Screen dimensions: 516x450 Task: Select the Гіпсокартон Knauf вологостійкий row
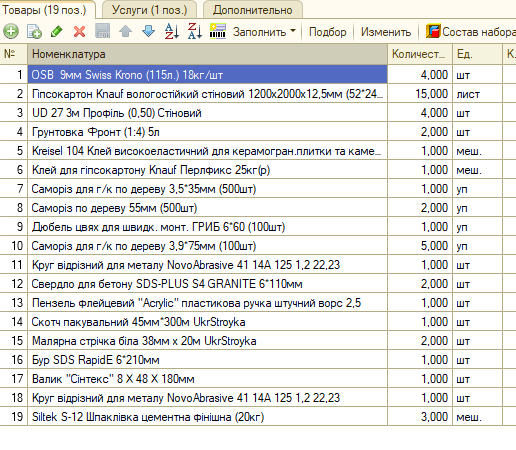207,94
